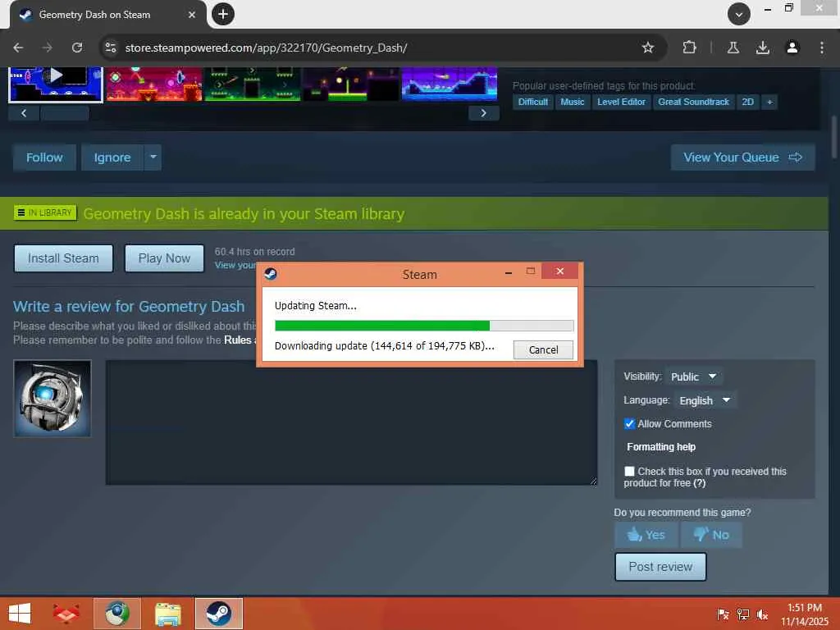Open the taskbar clock and date
Screen dimensions: 840x630
point(805,614)
